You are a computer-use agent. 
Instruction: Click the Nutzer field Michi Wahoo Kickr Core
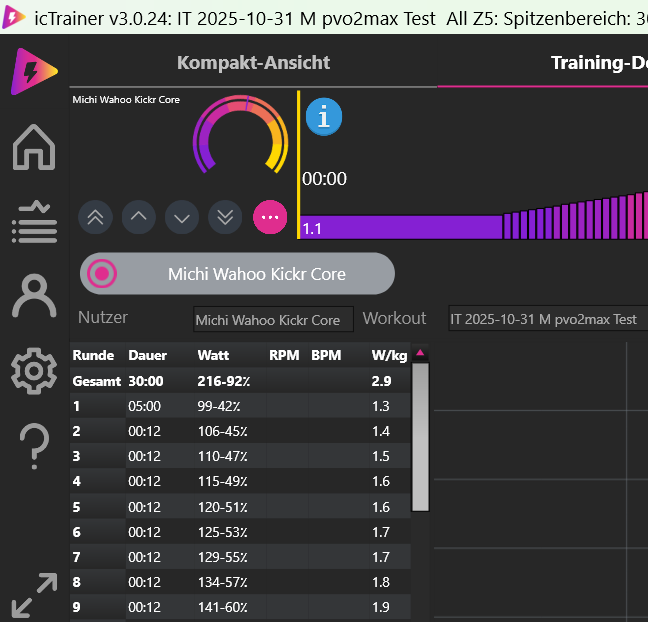tap(273, 320)
